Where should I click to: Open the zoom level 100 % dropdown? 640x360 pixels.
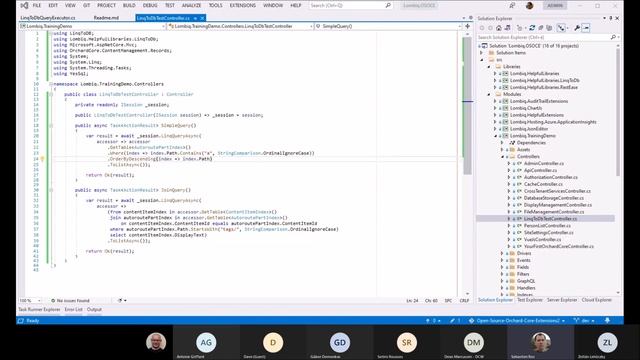(x=30, y=300)
